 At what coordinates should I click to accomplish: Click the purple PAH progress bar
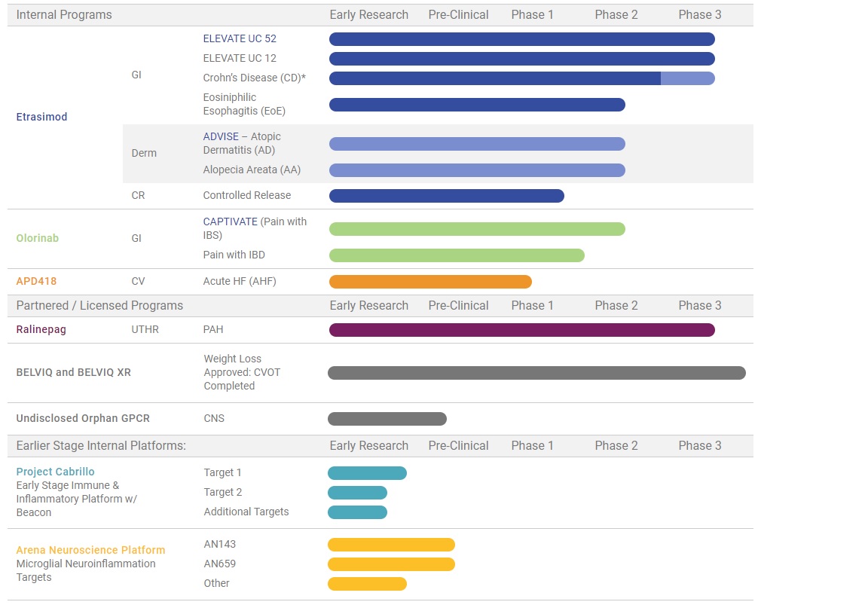[x=521, y=330]
